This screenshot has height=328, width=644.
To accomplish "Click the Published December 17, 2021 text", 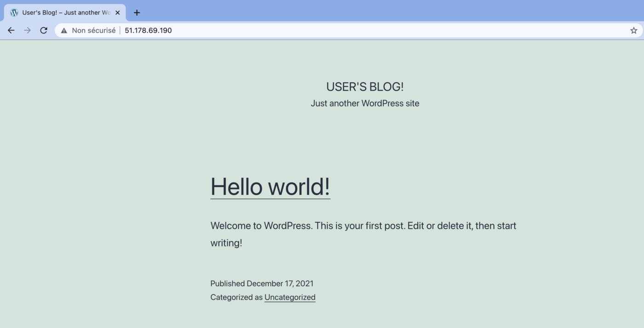I will tap(262, 283).
